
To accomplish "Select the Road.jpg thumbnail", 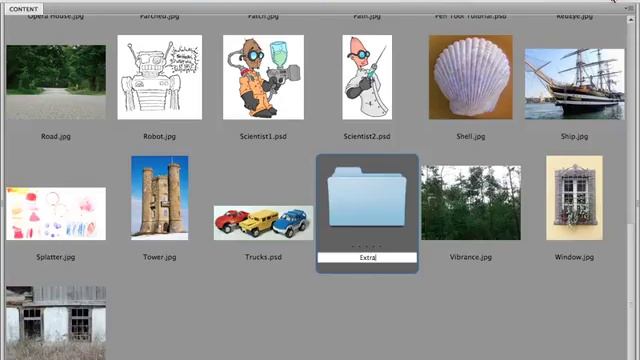I will pyautogui.click(x=56, y=82).
